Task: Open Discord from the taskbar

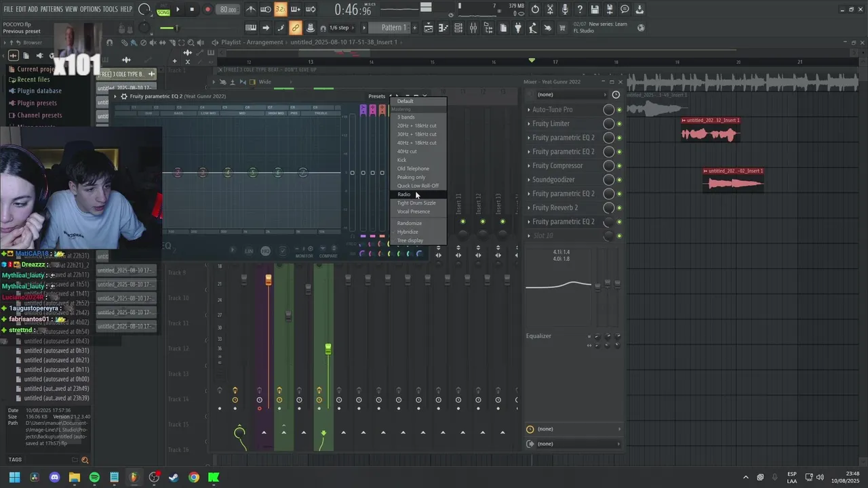Action: click(x=54, y=477)
